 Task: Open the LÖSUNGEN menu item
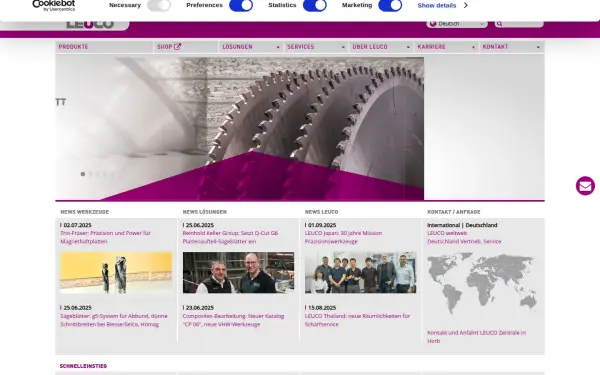click(237, 47)
